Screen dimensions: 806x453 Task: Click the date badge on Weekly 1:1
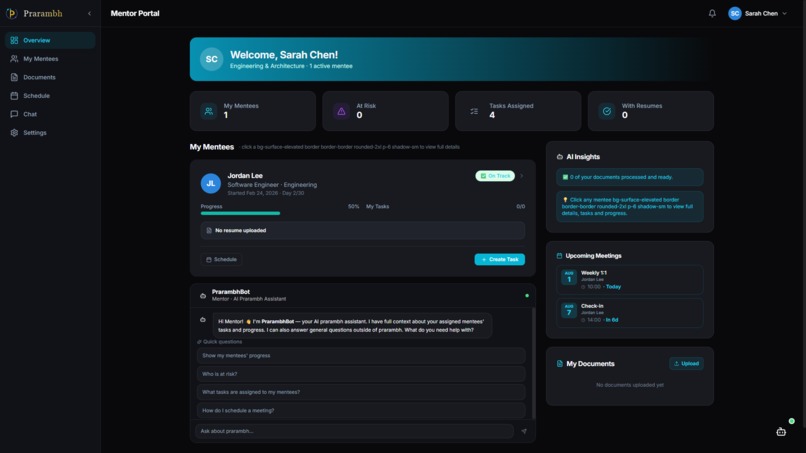point(569,277)
